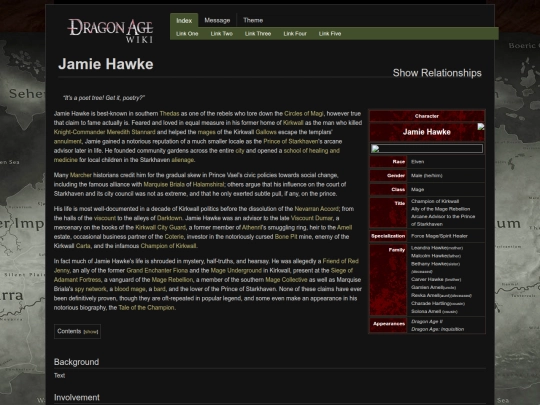Open the Tale of the Champion link
Image resolution: width=540 pixels, height=405 pixels.
tap(146, 308)
